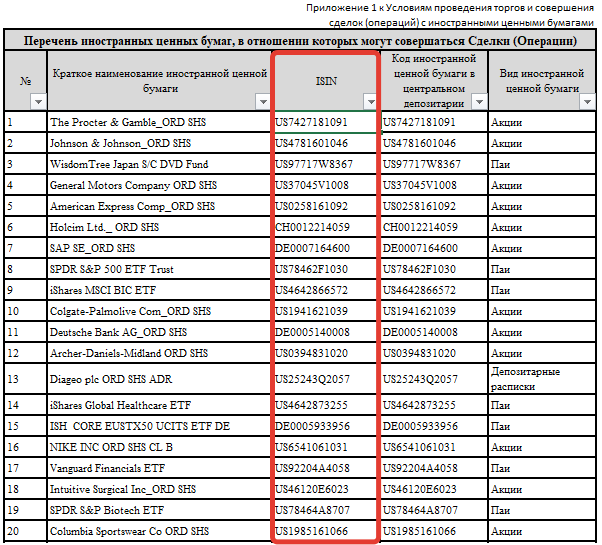Screen dimensions: 602x545
Task: Click the table title Перечень иностранных ценных бумаг
Action: click(300, 41)
